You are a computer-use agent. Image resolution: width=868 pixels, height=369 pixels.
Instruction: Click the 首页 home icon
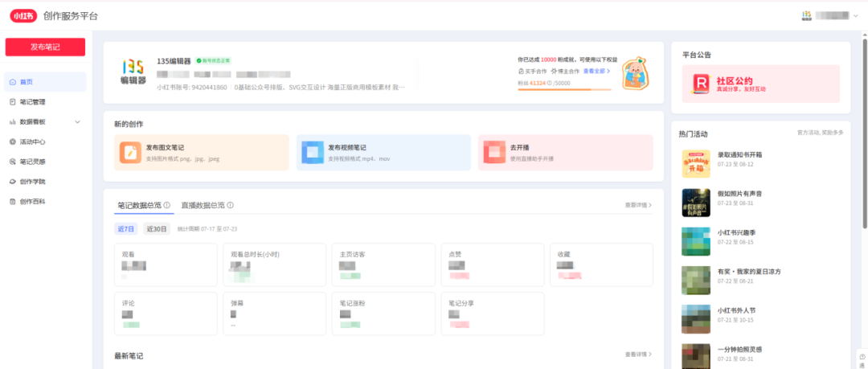click(x=13, y=82)
